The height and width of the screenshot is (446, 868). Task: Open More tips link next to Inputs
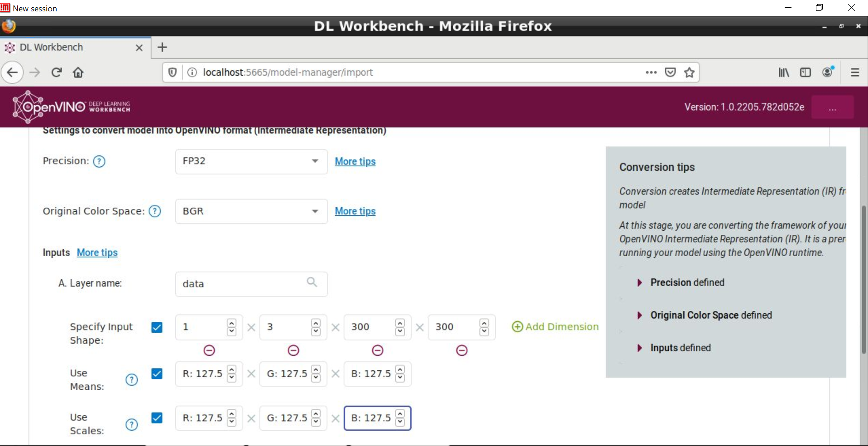(97, 252)
